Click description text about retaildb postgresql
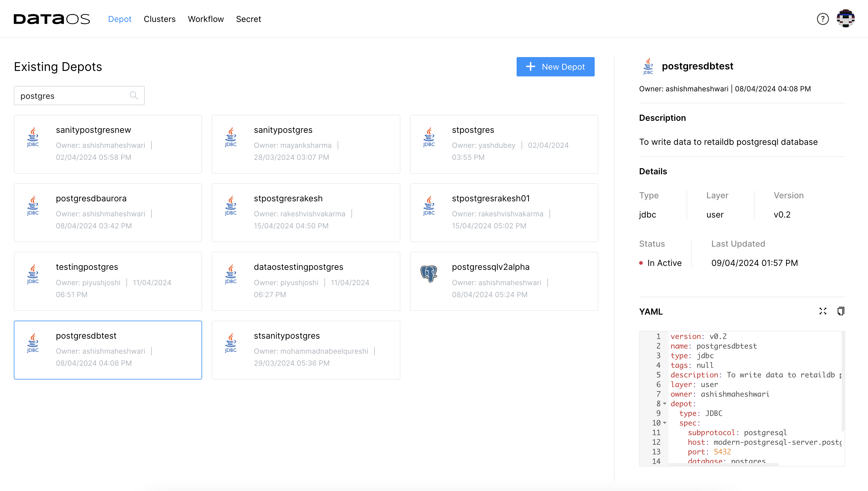This screenshot has height=491, width=868. coord(728,142)
